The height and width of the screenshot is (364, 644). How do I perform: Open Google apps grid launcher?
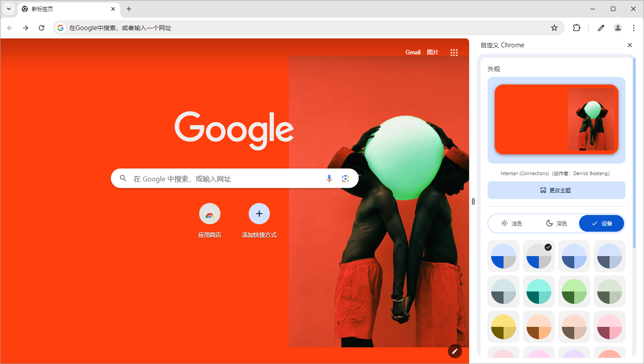[454, 53]
